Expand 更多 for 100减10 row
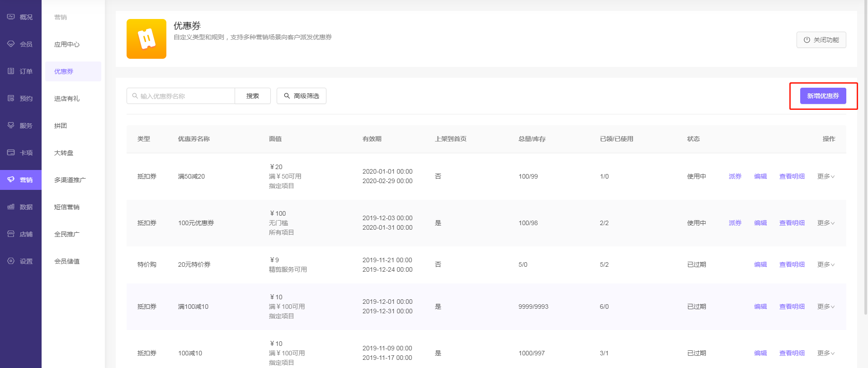 click(x=826, y=353)
